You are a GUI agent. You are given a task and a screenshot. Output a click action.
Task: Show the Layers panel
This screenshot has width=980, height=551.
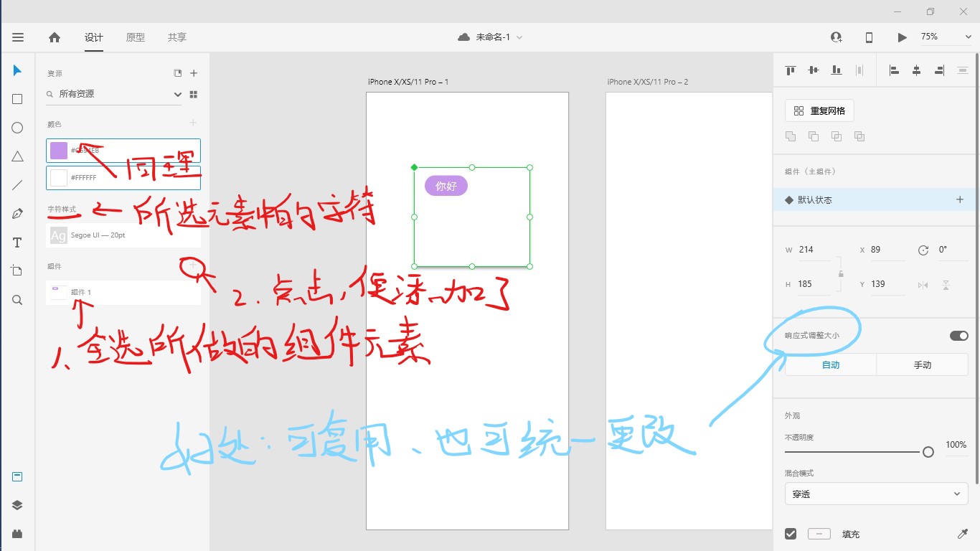click(x=17, y=505)
